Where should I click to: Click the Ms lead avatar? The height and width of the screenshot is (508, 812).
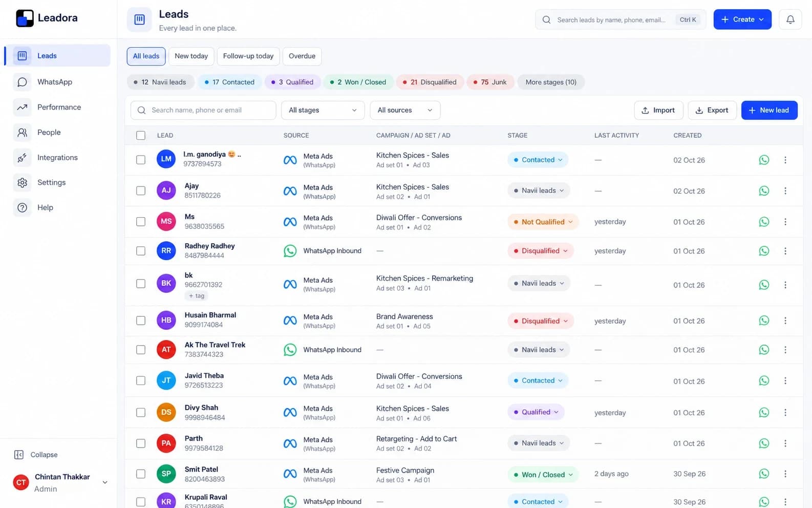[x=166, y=221]
